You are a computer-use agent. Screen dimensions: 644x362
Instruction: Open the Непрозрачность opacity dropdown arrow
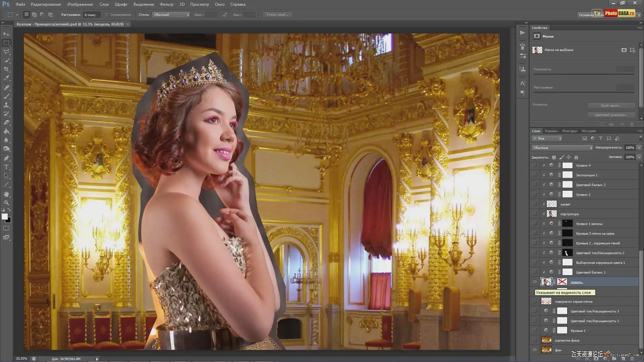tap(639, 148)
